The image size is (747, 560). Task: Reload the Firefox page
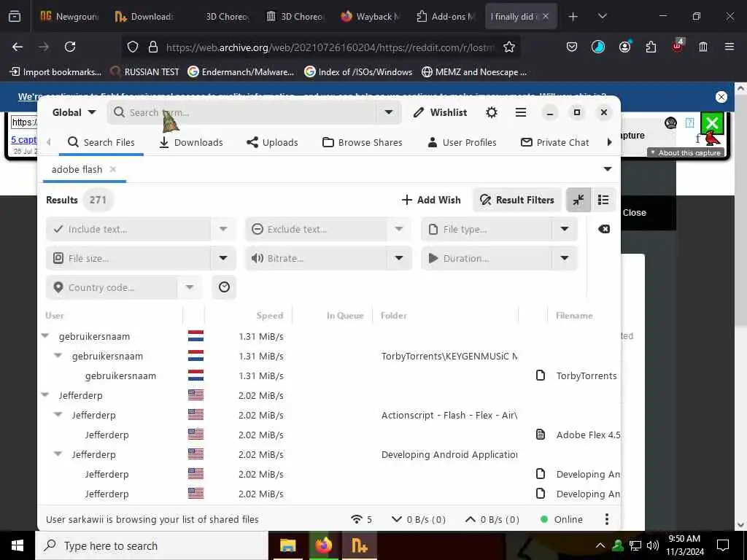(x=70, y=47)
